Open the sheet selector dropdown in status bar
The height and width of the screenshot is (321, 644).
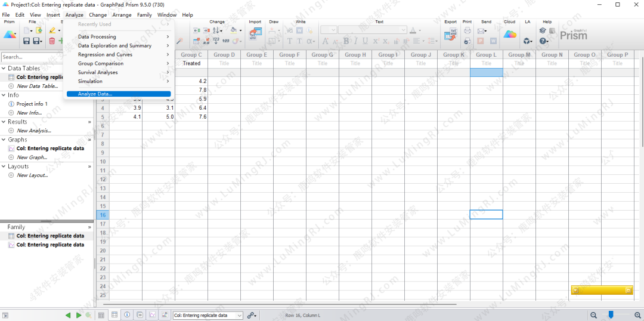(240, 315)
